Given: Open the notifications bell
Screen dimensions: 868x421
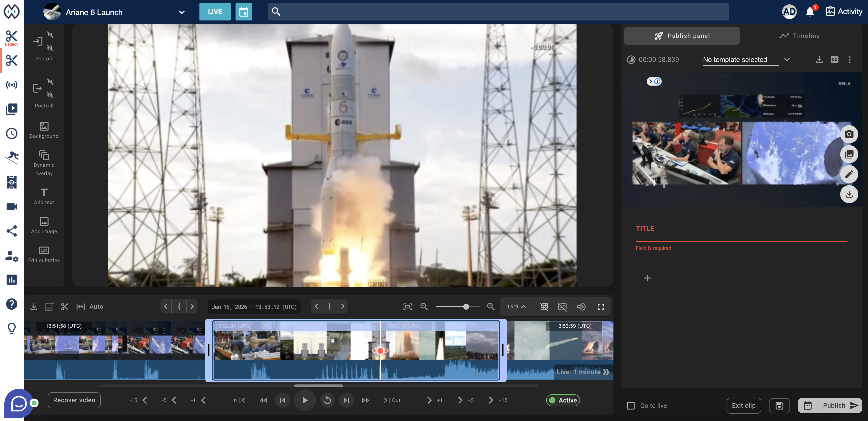Looking at the screenshot, I should (x=810, y=12).
